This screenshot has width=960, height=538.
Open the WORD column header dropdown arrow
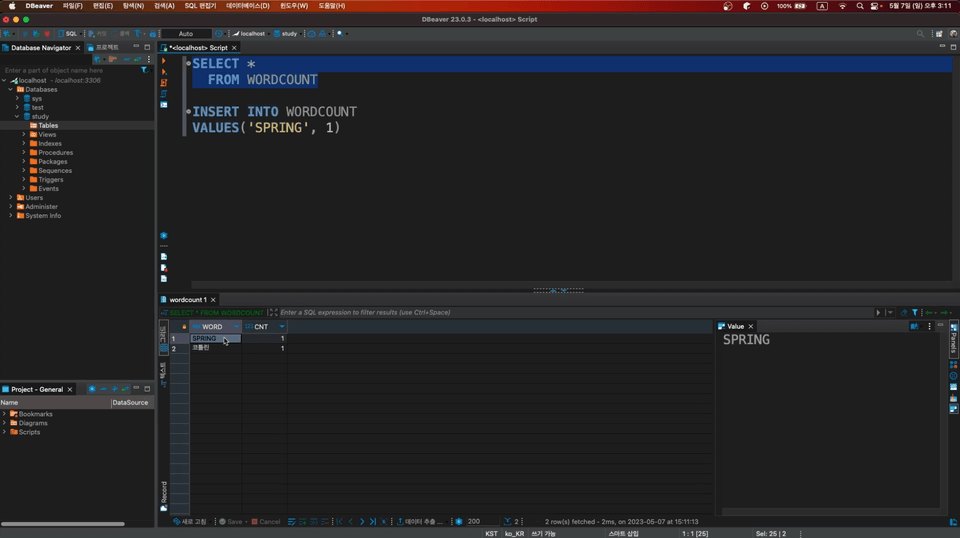pos(236,327)
